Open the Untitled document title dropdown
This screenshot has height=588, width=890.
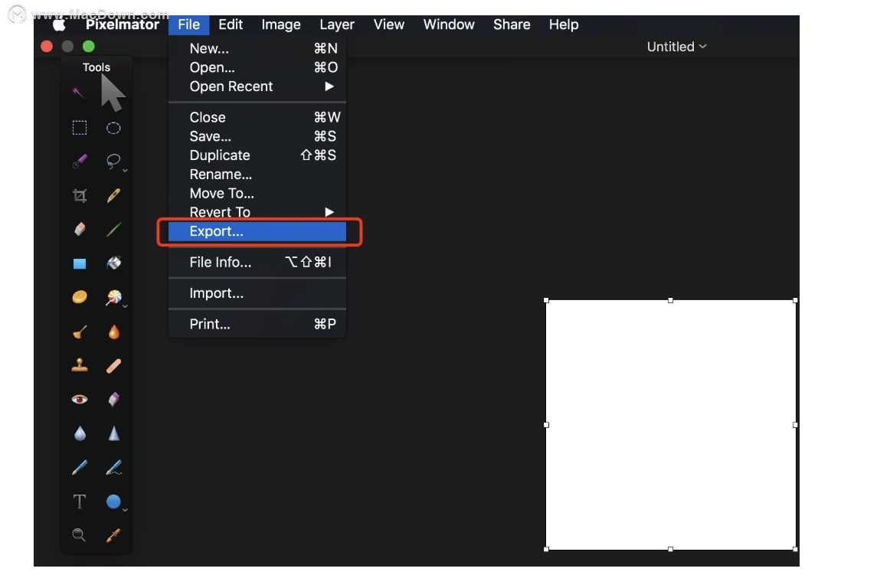click(x=676, y=47)
